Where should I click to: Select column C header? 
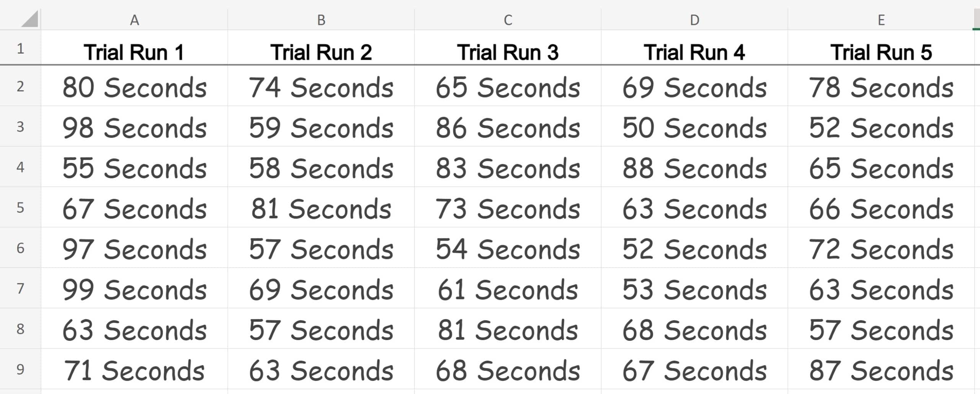point(508,20)
